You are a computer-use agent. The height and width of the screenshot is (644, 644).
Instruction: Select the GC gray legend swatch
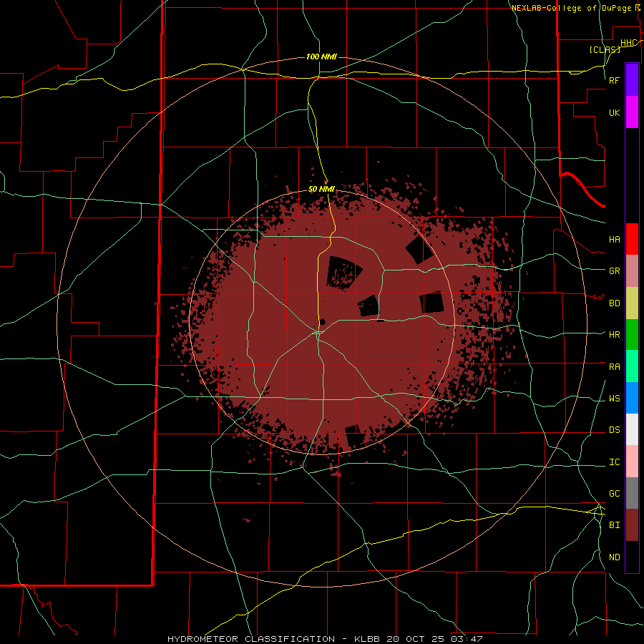click(632, 493)
